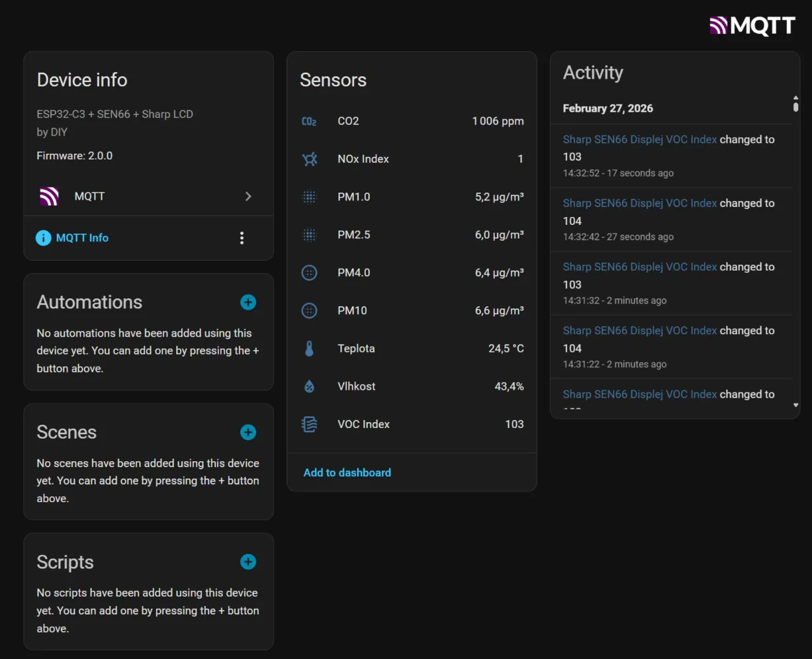Click the CO2 sensor icon

(309, 121)
